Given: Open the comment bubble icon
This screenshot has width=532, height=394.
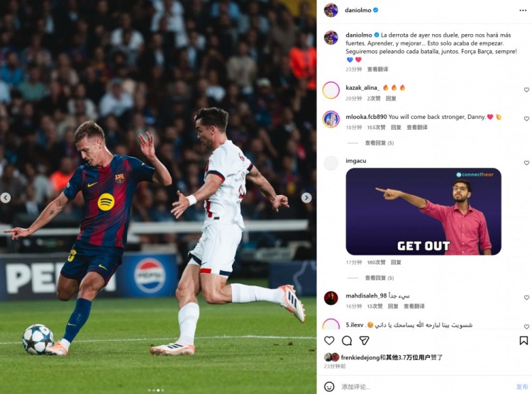Looking at the screenshot, I should 347,340.
